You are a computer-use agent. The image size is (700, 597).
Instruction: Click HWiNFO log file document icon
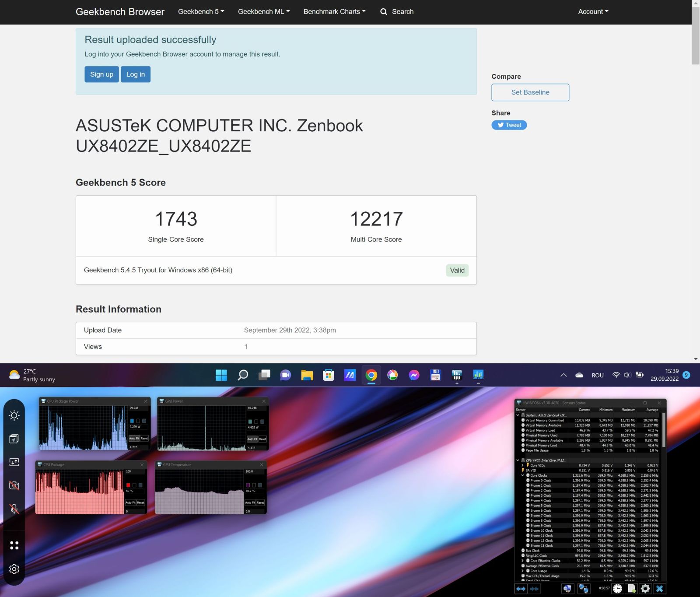(x=631, y=589)
